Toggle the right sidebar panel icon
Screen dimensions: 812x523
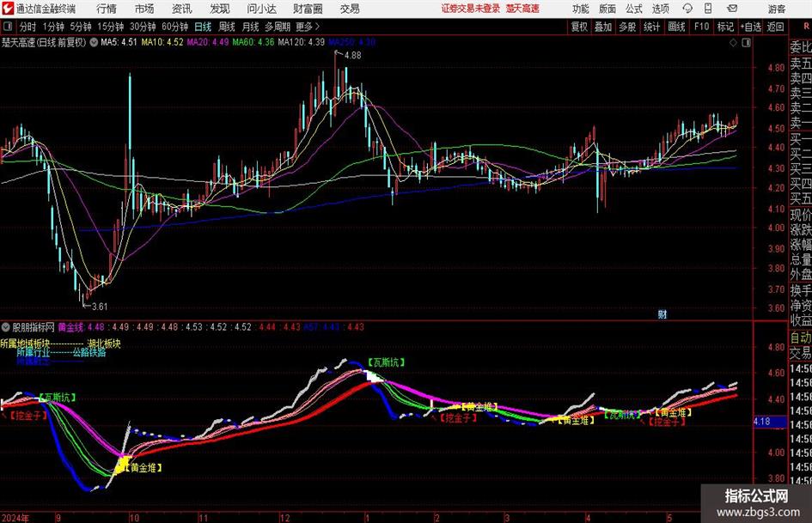coord(746,43)
